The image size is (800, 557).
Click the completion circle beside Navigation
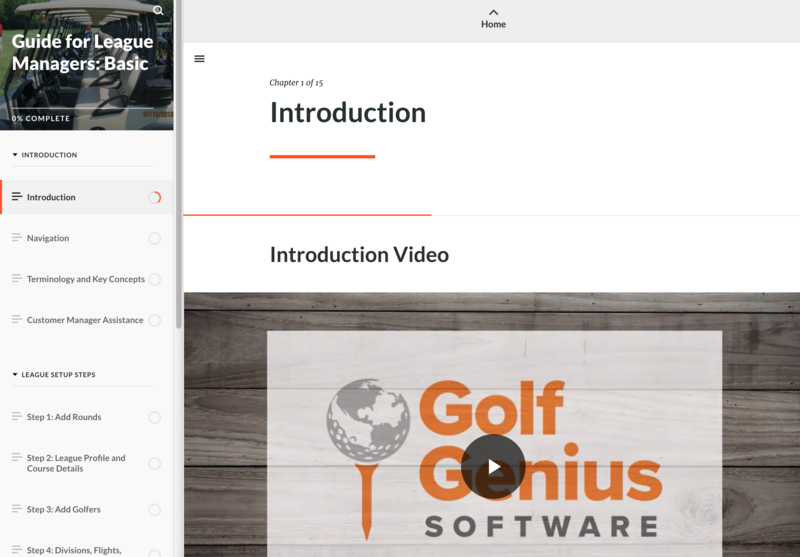pyautogui.click(x=155, y=238)
